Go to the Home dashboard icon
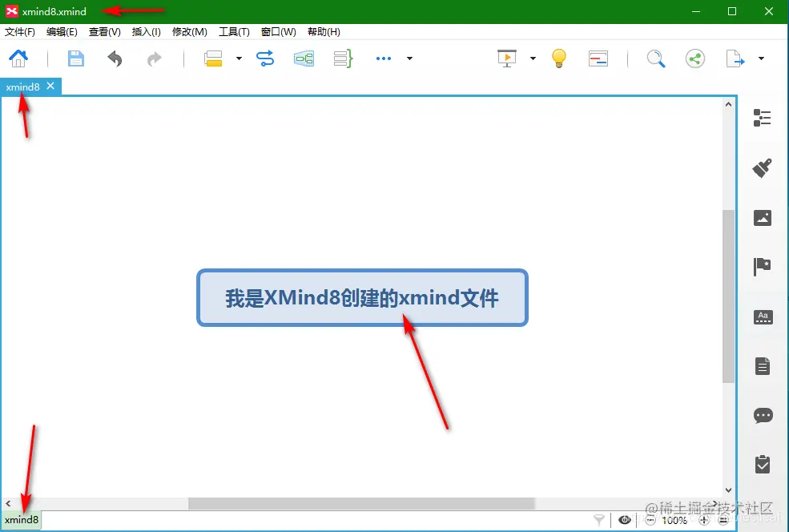This screenshot has width=789, height=532. tap(18, 58)
